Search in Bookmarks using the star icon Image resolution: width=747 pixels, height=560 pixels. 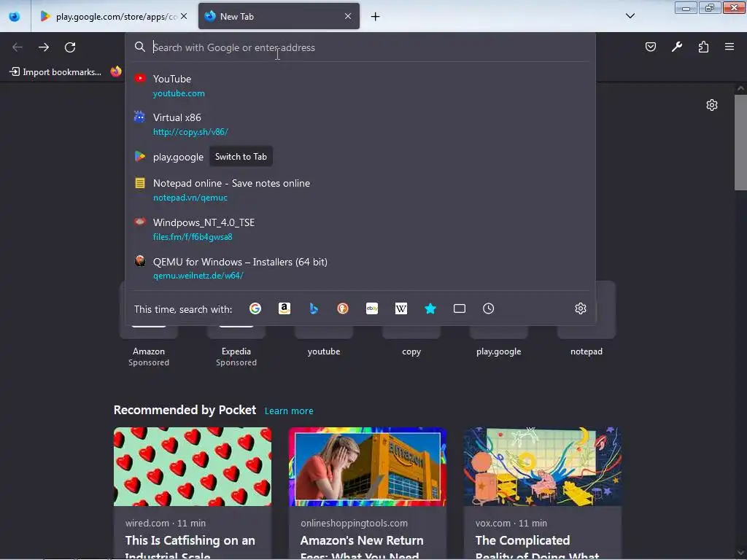pyautogui.click(x=430, y=308)
